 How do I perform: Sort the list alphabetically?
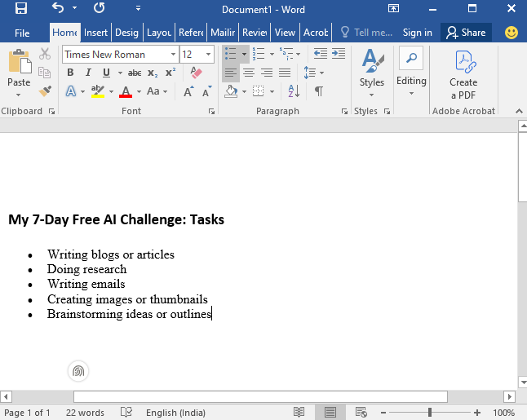[294, 91]
